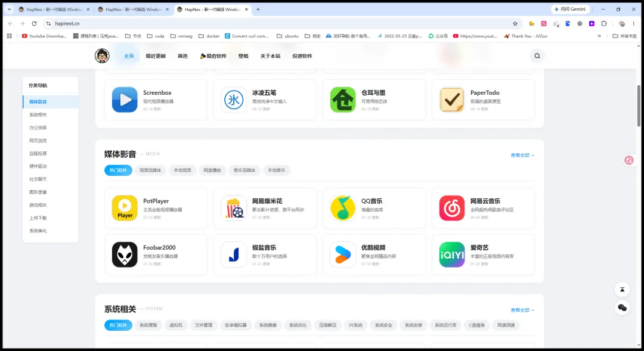Reload the page
Screen dimensions: 644x351
[35, 24]
